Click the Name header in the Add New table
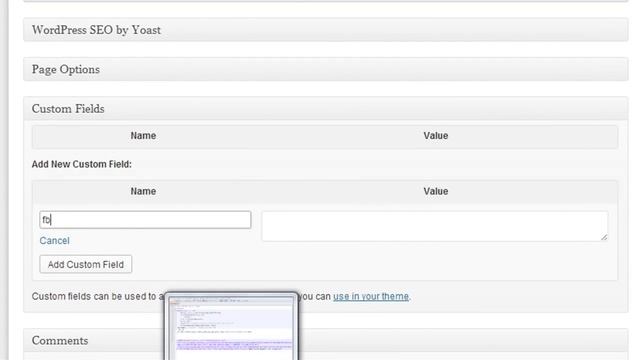 pos(143,191)
